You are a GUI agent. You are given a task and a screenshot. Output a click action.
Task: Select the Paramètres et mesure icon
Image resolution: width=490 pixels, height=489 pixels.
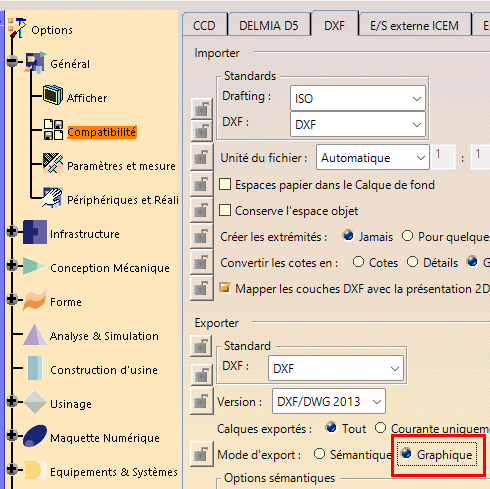point(53,163)
